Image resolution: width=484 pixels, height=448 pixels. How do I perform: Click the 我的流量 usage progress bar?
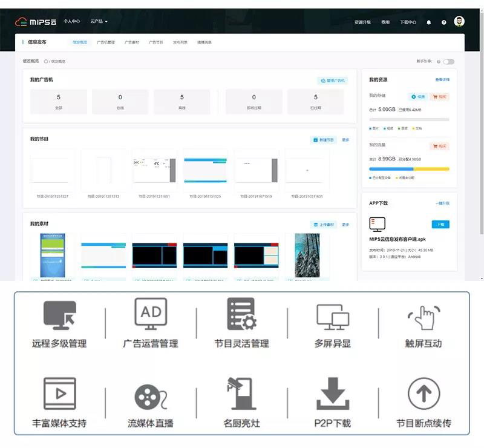click(x=409, y=169)
